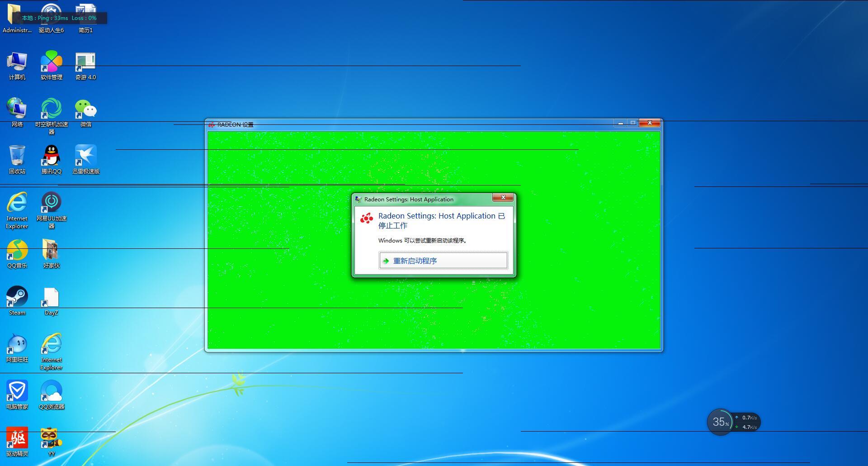Click the RADEON 设置 window title bar icon
The height and width of the screenshot is (466, 868).
tap(211, 124)
